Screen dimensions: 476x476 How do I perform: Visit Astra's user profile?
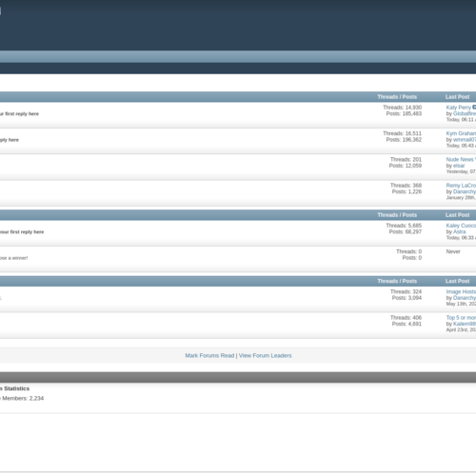point(459,231)
